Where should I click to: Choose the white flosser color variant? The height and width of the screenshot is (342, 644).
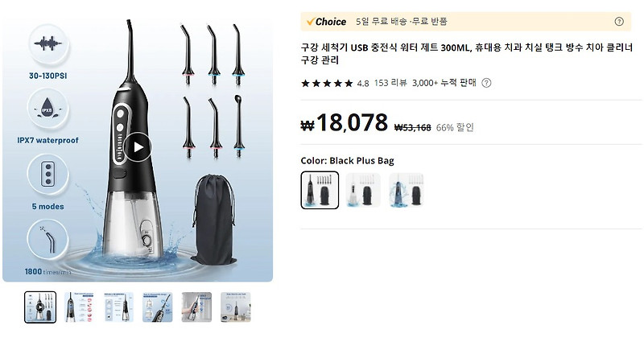click(x=363, y=190)
